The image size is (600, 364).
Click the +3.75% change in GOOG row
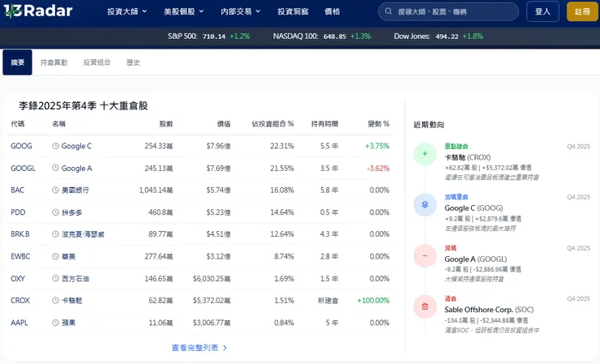click(377, 146)
